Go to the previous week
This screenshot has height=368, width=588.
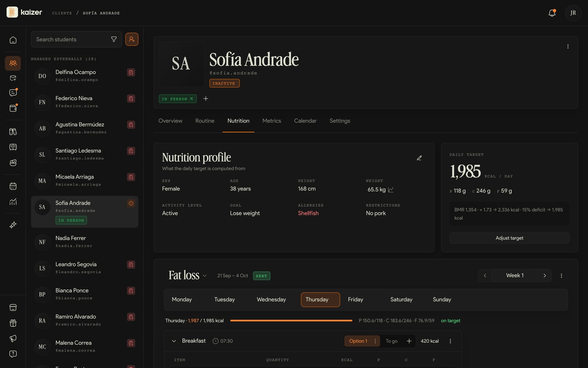485,276
